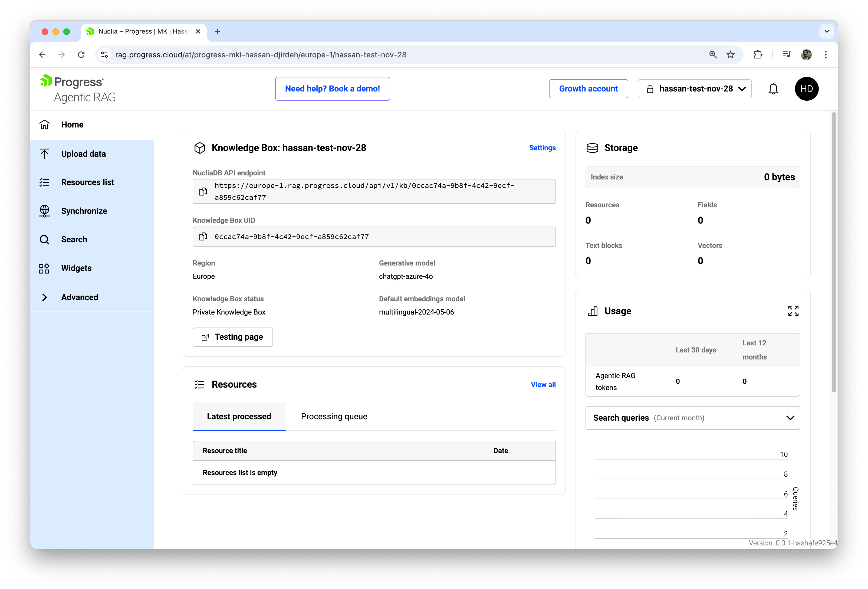Open hassan-test-nov-28 knowledge box dropdown
Screen dimensions: 868x589
694,89
